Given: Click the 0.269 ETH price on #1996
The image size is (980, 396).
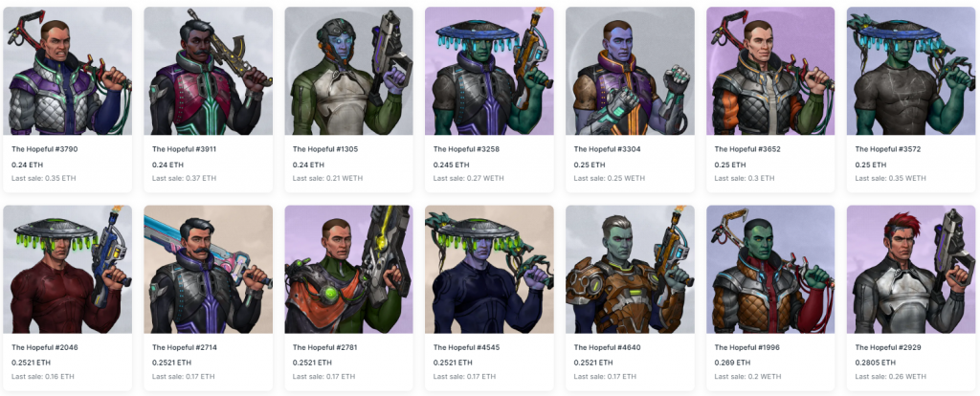Looking at the screenshot, I should pos(732,363).
